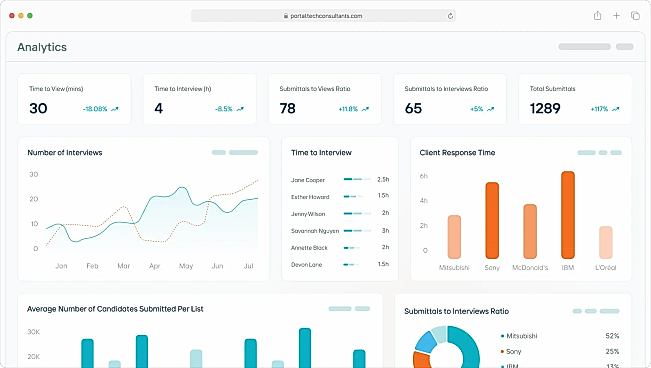The image size is (651, 368).
Task: Click the lock icon in address bar
Action: [x=286, y=16]
